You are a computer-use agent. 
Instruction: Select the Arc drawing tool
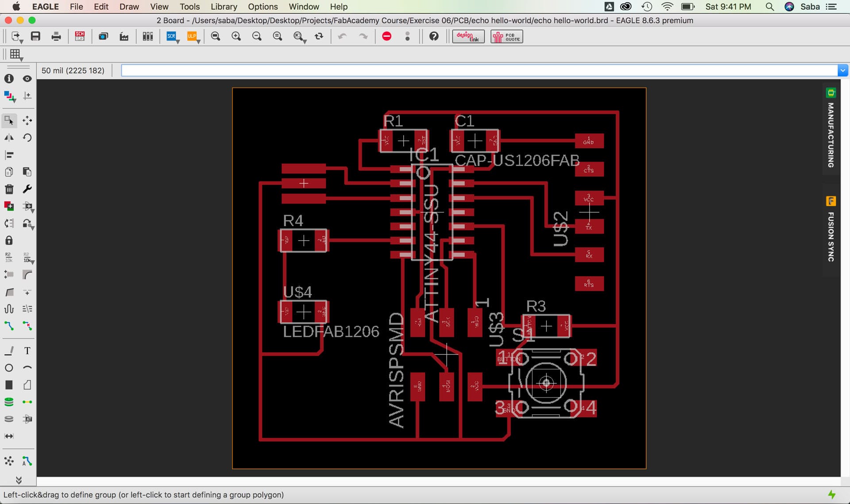pyautogui.click(x=27, y=368)
